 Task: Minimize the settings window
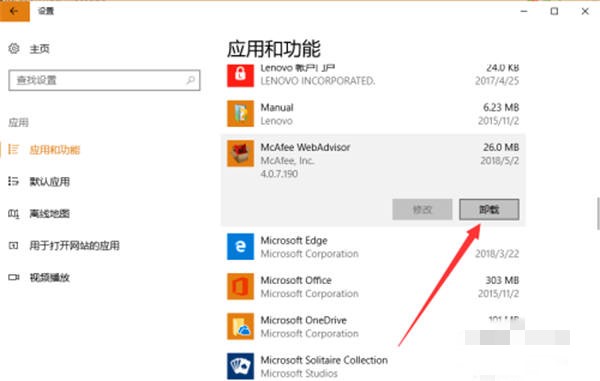tap(524, 11)
